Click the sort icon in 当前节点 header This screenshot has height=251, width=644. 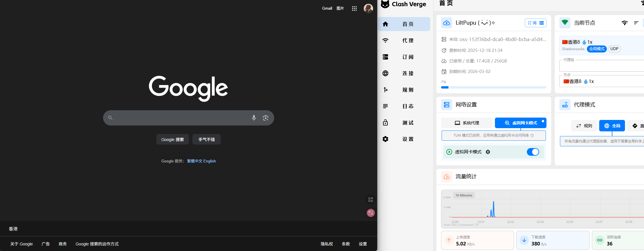click(x=636, y=23)
